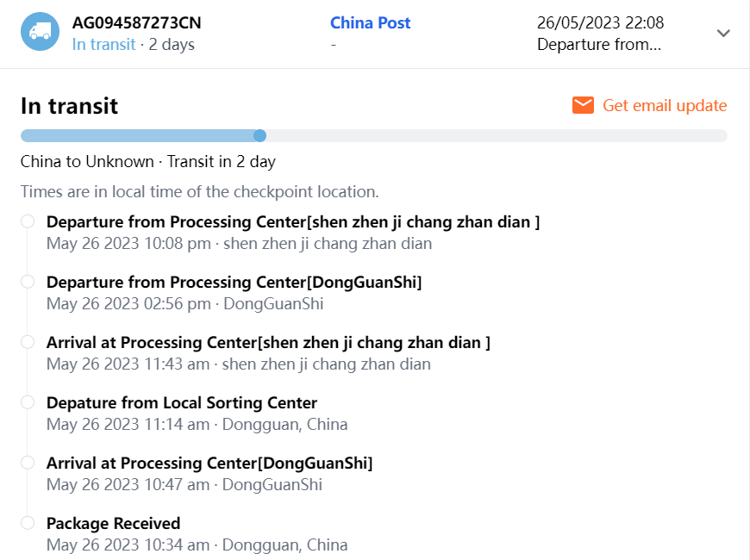The height and width of the screenshot is (560, 750).
Task: Open the China Post carrier link
Action: [x=370, y=23]
